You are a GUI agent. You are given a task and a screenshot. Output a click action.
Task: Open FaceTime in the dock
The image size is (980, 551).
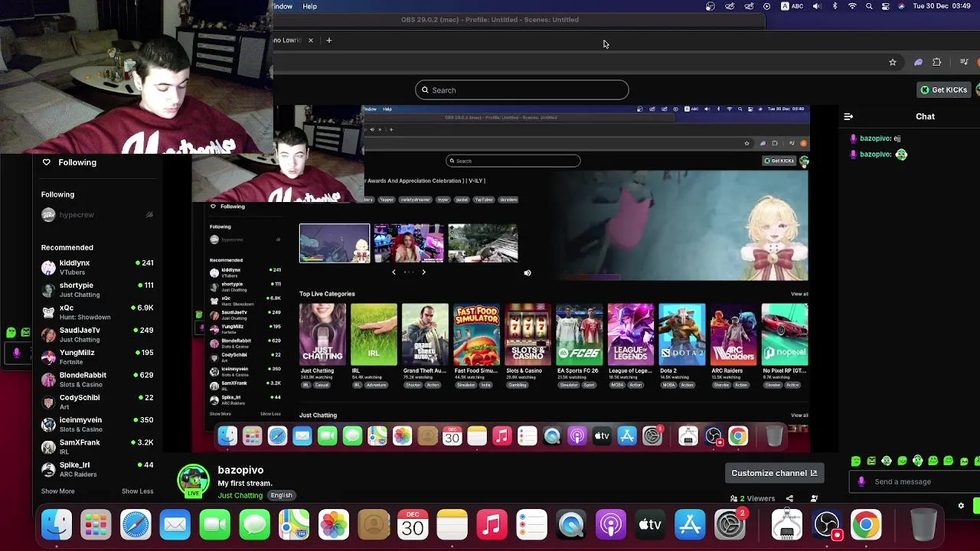[215, 525]
